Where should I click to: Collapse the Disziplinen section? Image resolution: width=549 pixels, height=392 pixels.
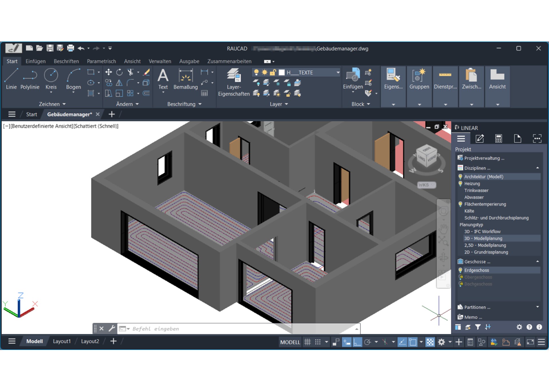pyautogui.click(x=537, y=168)
